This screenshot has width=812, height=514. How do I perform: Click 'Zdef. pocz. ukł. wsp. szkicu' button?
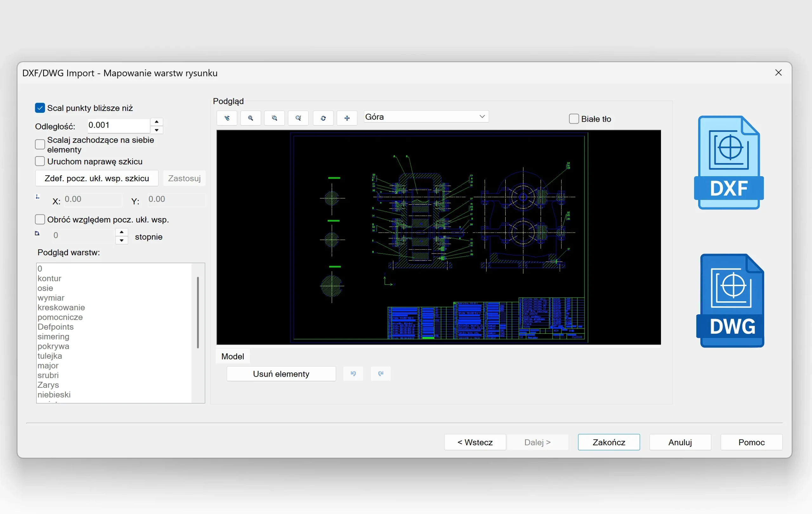[x=97, y=178]
